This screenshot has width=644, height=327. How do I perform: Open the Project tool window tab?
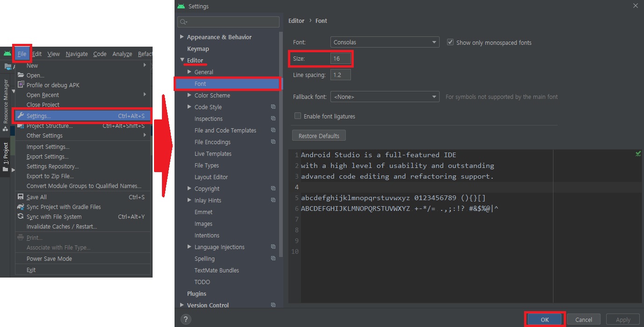[x=5, y=157]
